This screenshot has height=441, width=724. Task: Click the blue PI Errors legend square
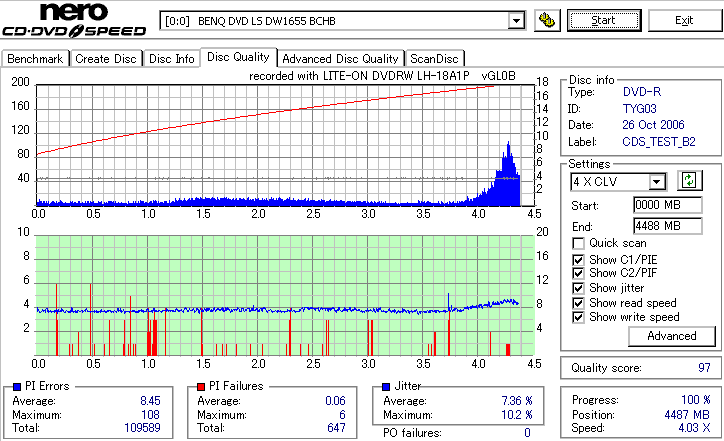[x=17, y=386]
